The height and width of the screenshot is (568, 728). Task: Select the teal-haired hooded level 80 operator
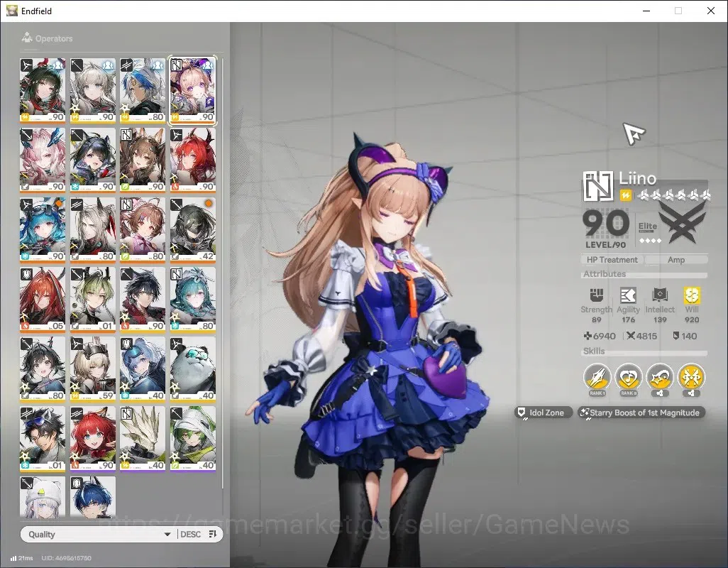[193, 300]
